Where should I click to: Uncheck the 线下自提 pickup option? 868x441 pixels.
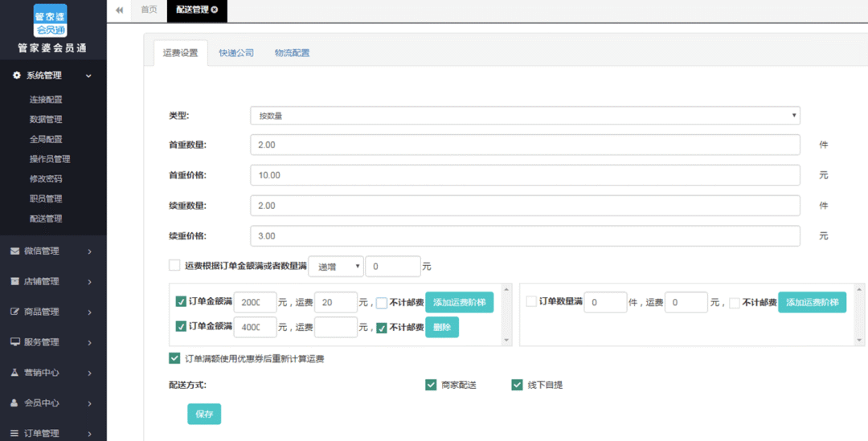[517, 385]
